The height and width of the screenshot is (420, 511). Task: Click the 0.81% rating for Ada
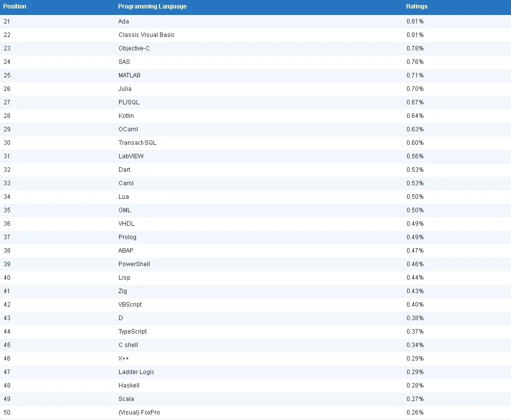coord(415,21)
